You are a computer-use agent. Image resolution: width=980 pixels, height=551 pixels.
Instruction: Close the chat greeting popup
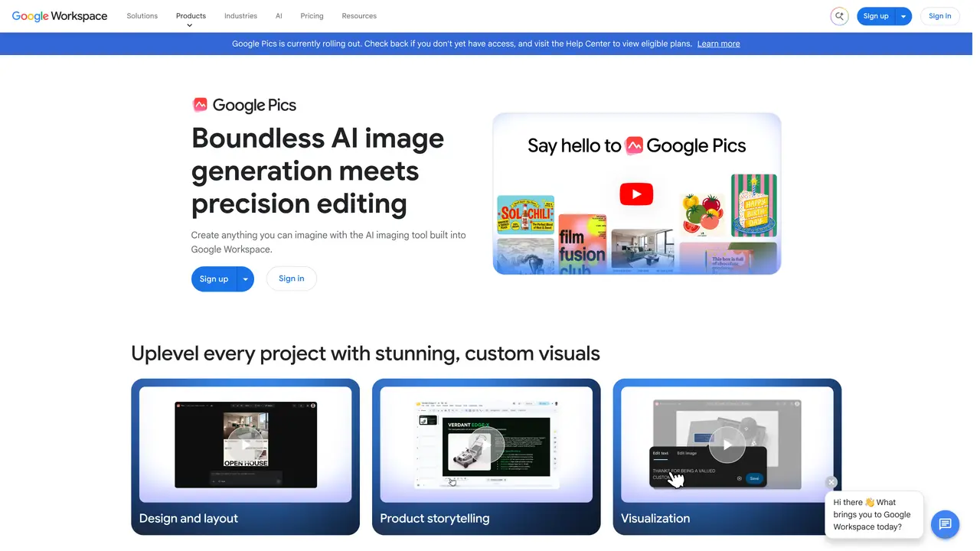click(831, 482)
